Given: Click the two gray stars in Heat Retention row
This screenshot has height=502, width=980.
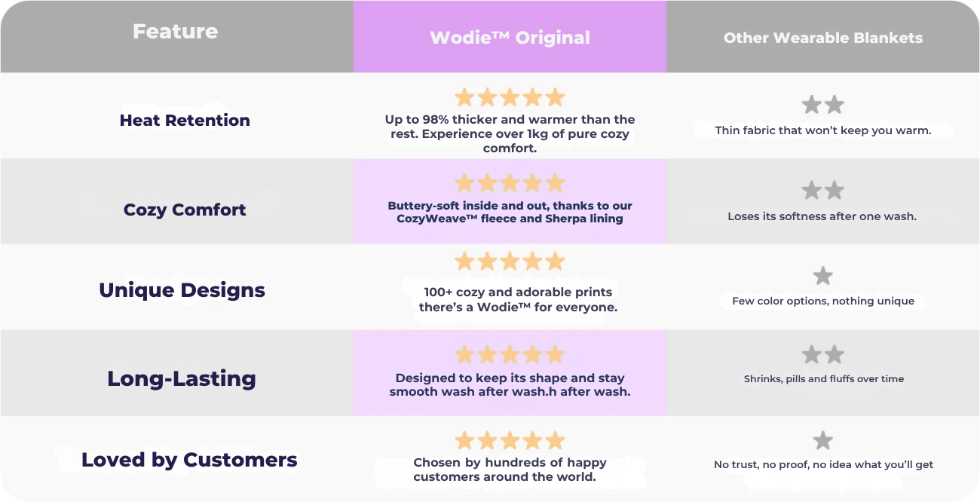Looking at the screenshot, I should tap(822, 105).
